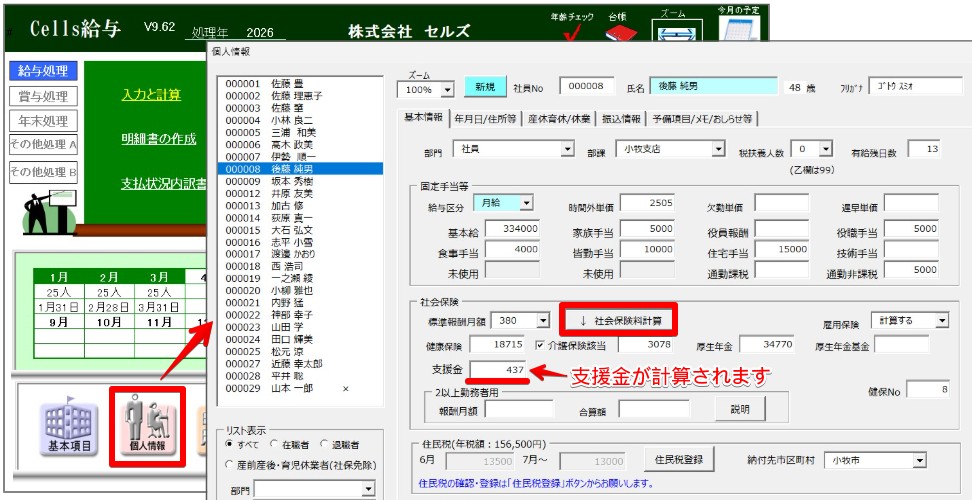Select the すべて radio button
The width and height of the screenshot is (972, 500).
229,444
